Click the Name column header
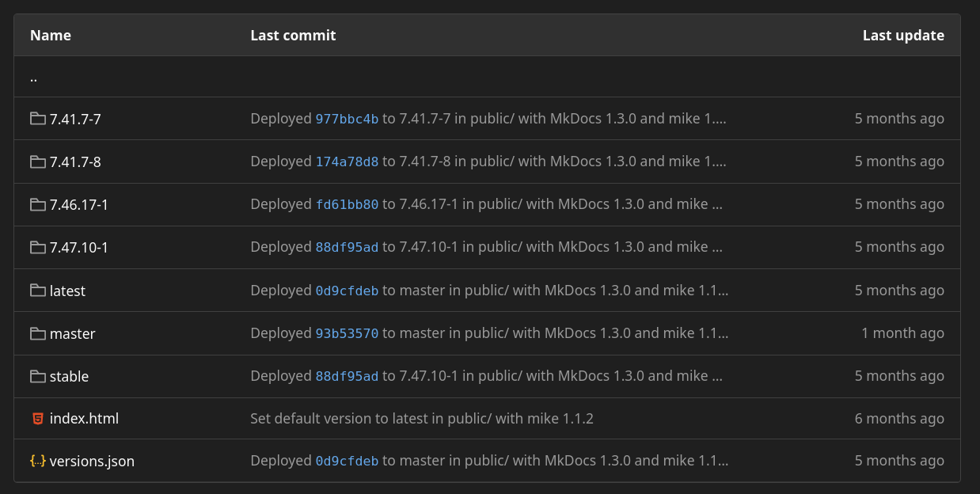Image resolution: width=980 pixels, height=494 pixels. pos(50,35)
